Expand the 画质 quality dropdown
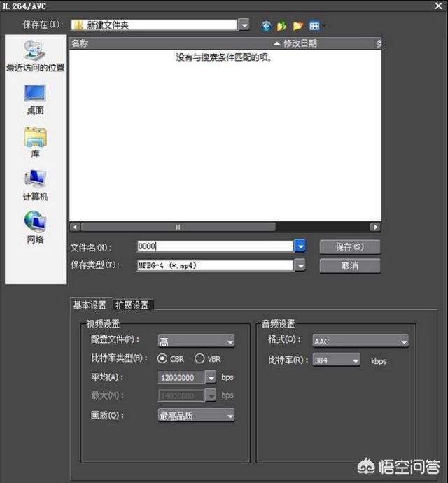Screen dimensions: 448x483 (196, 415)
